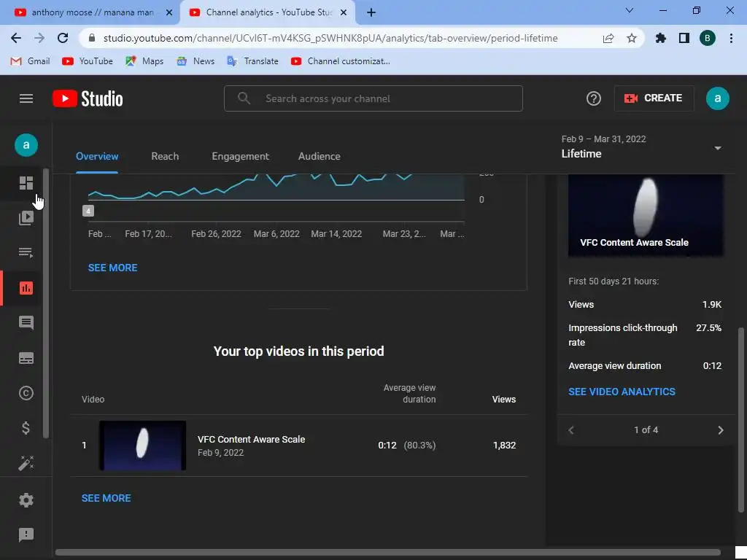Toggle the Chrome side panel icon
Viewport: 747px width, 560px height.
[x=684, y=38]
